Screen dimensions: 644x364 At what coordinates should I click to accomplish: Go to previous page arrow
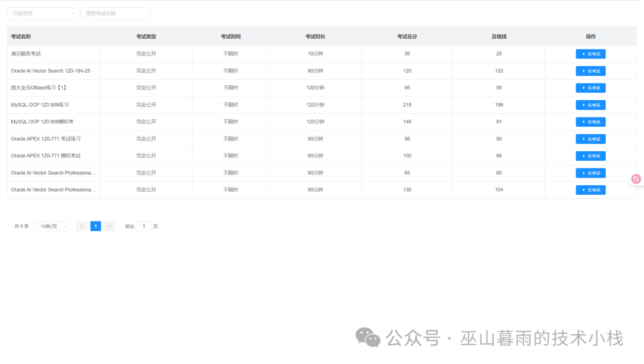coord(81,226)
